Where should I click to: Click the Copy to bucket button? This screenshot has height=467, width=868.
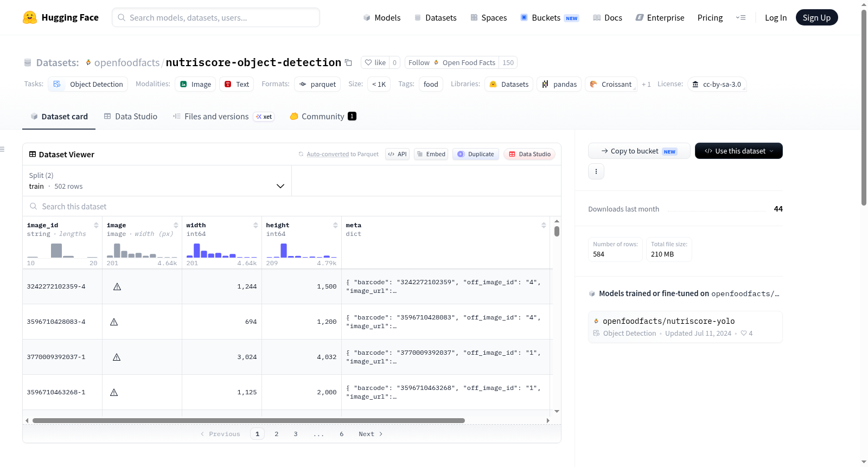click(x=639, y=151)
